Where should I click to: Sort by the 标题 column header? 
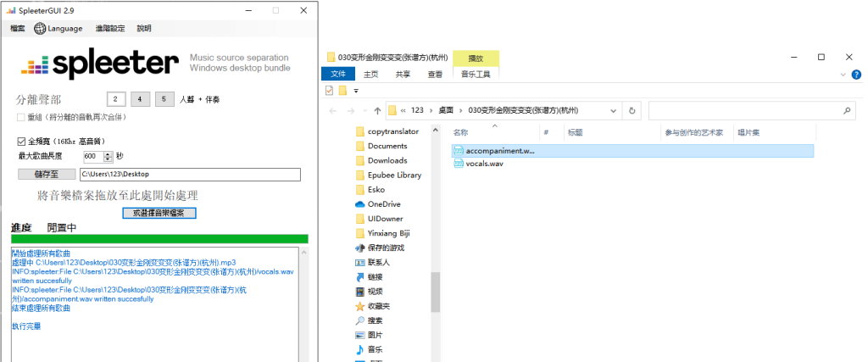tap(575, 133)
